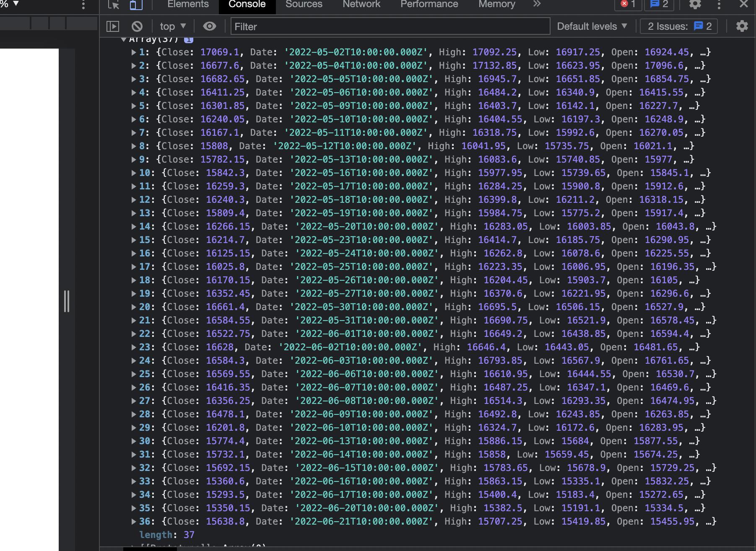Open the 2 Issues button
The height and width of the screenshot is (551, 756).
coord(680,26)
